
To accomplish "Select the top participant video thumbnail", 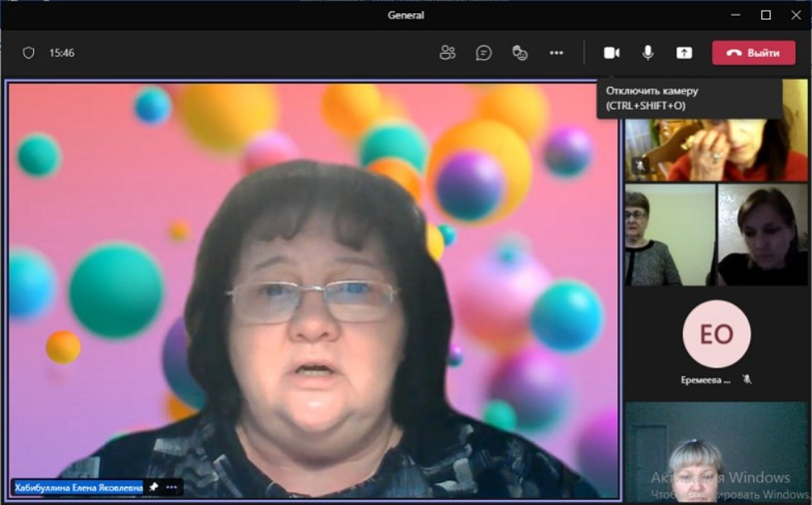I will tap(716, 145).
